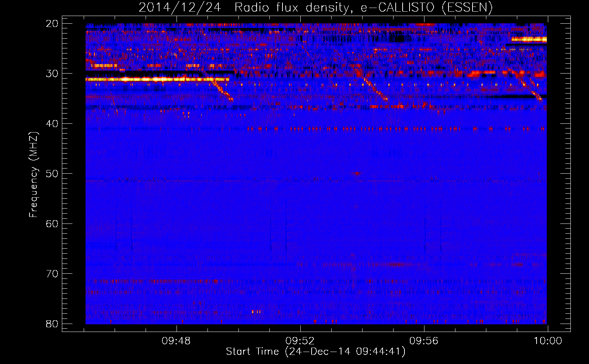This screenshot has width=589, height=364.
Task: Click the 40 MHz frequency tick label
Action: tap(52, 124)
